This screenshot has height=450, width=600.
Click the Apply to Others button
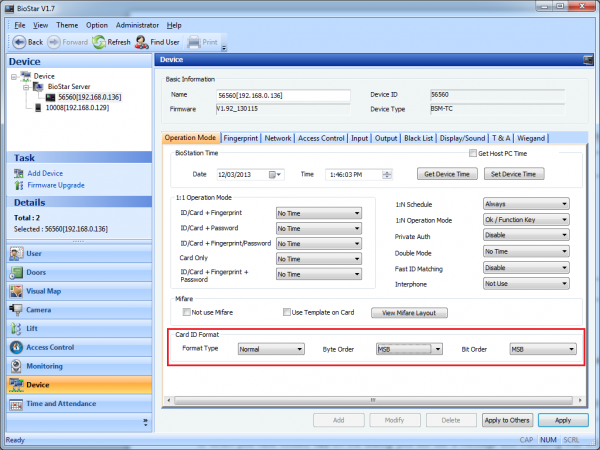506,420
